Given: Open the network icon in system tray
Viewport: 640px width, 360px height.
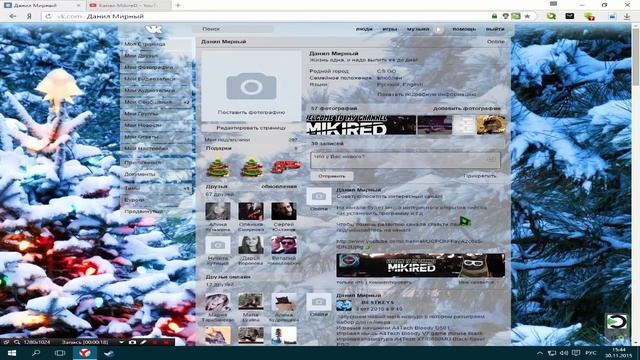Looking at the screenshot, I should (552, 353).
